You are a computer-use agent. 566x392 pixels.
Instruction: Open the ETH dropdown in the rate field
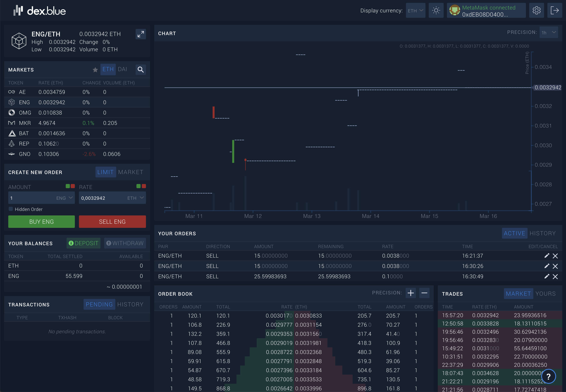[136, 198]
